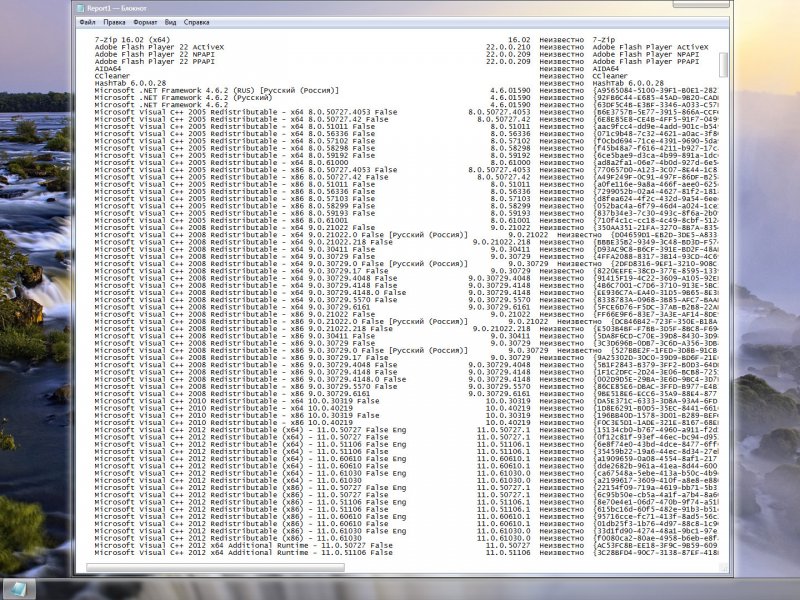Click the Notepad icon in the title bar
Image resolution: width=800 pixels, height=600 pixels.
pos(81,8)
